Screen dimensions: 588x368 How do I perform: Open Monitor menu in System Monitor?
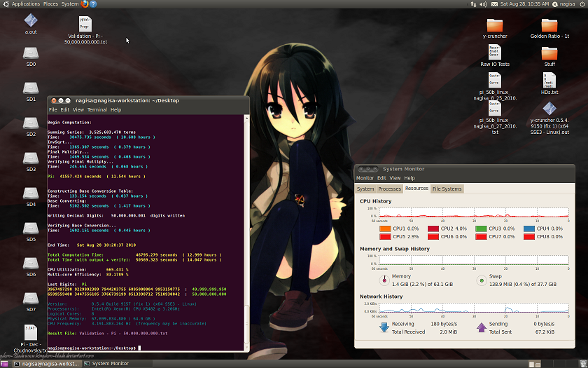pyautogui.click(x=365, y=178)
